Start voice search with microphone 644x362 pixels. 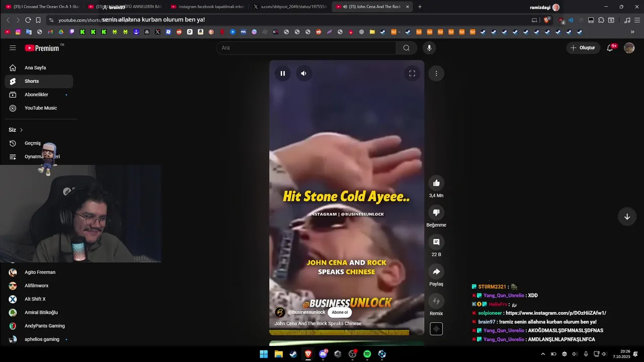point(429,48)
